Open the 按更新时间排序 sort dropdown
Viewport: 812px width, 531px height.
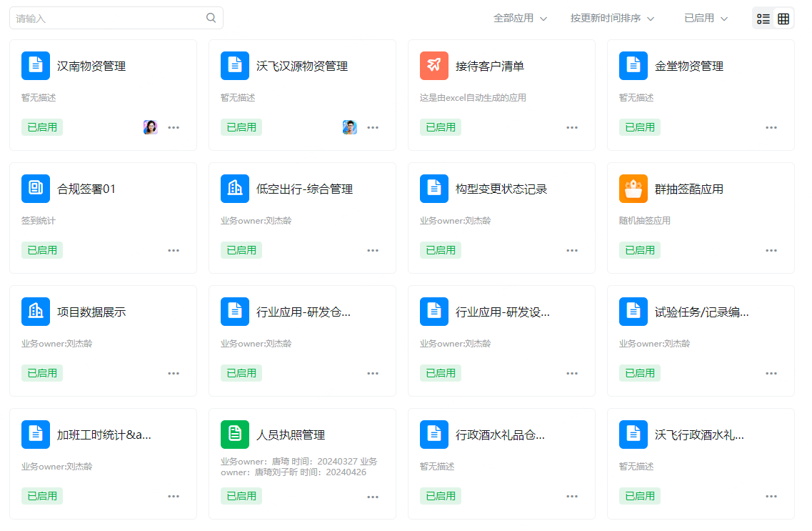tap(612, 18)
